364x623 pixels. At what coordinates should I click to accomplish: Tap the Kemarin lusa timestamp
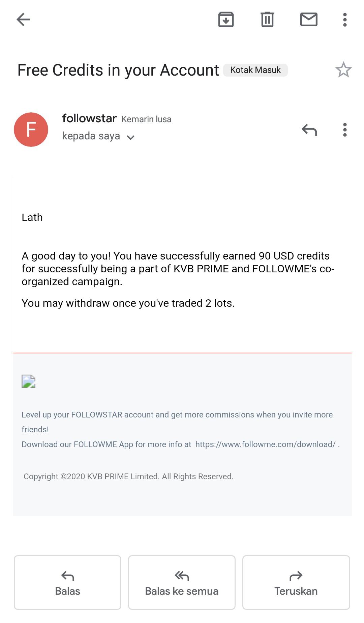pos(146,119)
